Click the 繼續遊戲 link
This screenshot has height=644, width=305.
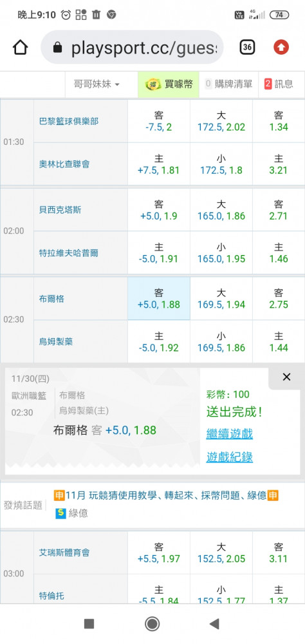click(x=230, y=433)
